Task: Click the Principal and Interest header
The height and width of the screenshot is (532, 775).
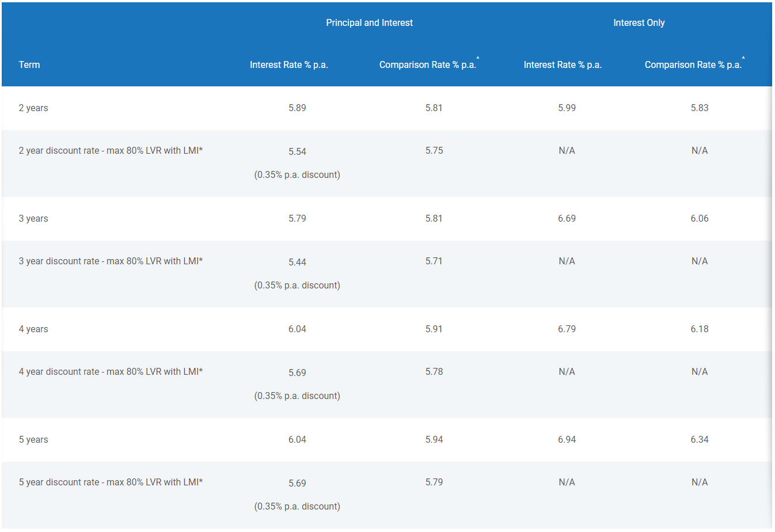Action: (369, 23)
